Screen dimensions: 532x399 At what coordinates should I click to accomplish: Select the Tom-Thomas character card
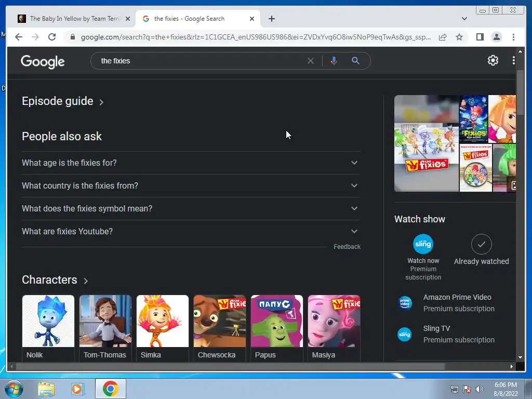click(x=105, y=328)
